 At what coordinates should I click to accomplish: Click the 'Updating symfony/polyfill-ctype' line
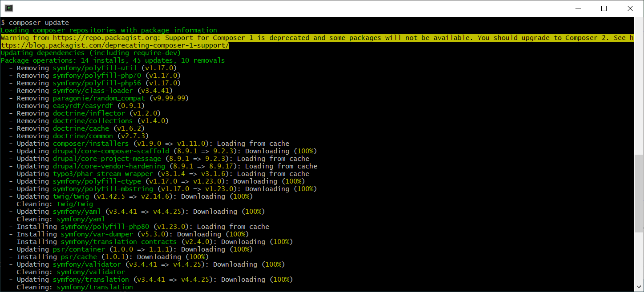[157, 181]
